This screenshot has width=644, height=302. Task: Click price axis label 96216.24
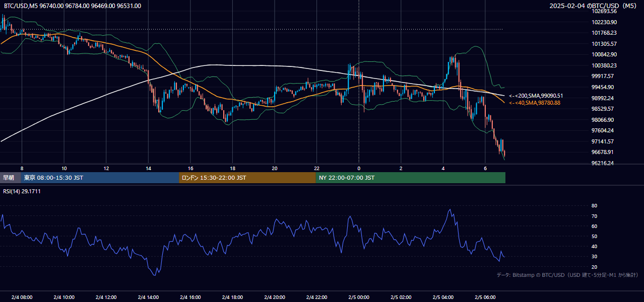tap(603, 163)
